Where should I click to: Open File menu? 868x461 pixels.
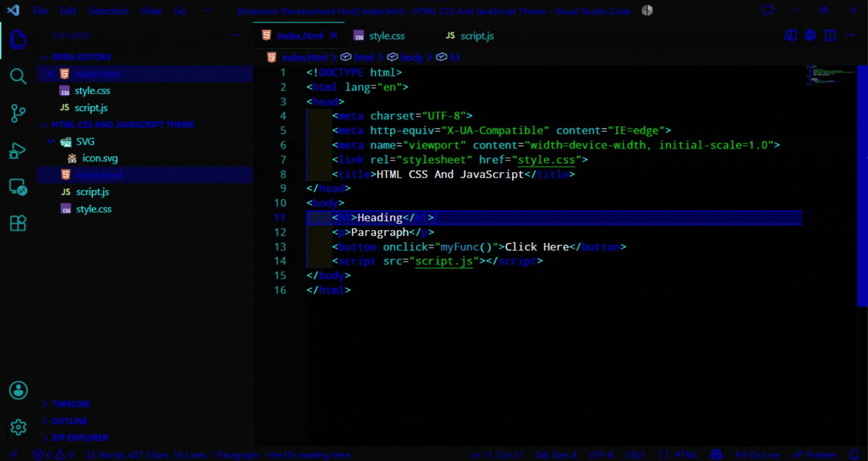coord(39,11)
